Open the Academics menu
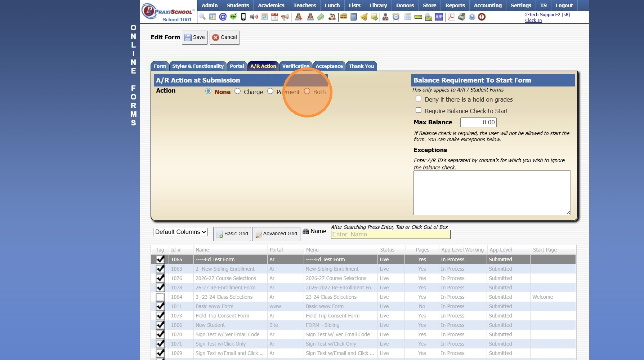644x360 pixels. tap(271, 5)
